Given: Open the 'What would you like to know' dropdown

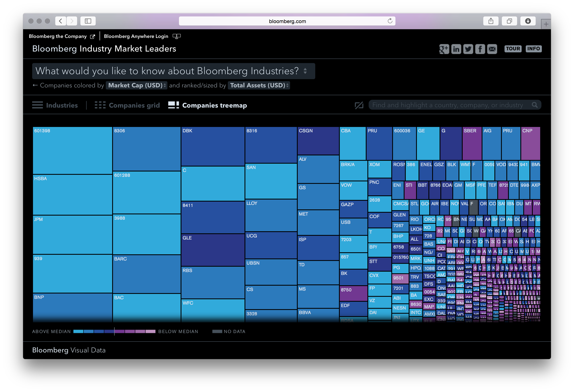Looking at the screenshot, I should (x=173, y=71).
